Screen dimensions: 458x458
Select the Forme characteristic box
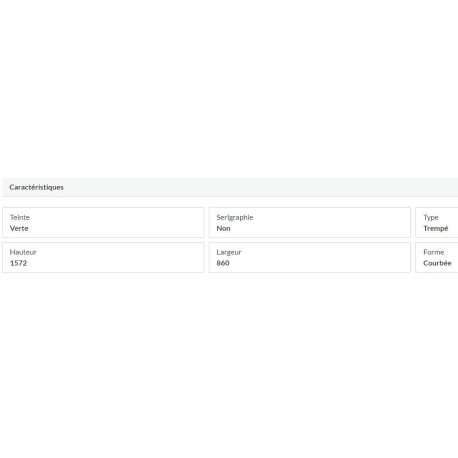tap(437, 257)
